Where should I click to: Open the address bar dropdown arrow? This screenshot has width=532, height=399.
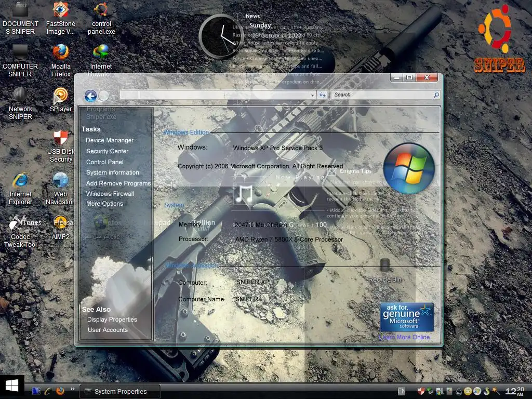(x=312, y=96)
